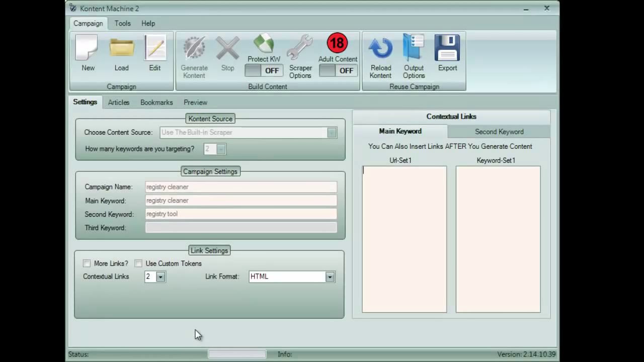Image resolution: width=644 pixels, height=362 pixels.
Task: Check the More Links? checkbox
Action: point(87,263)
